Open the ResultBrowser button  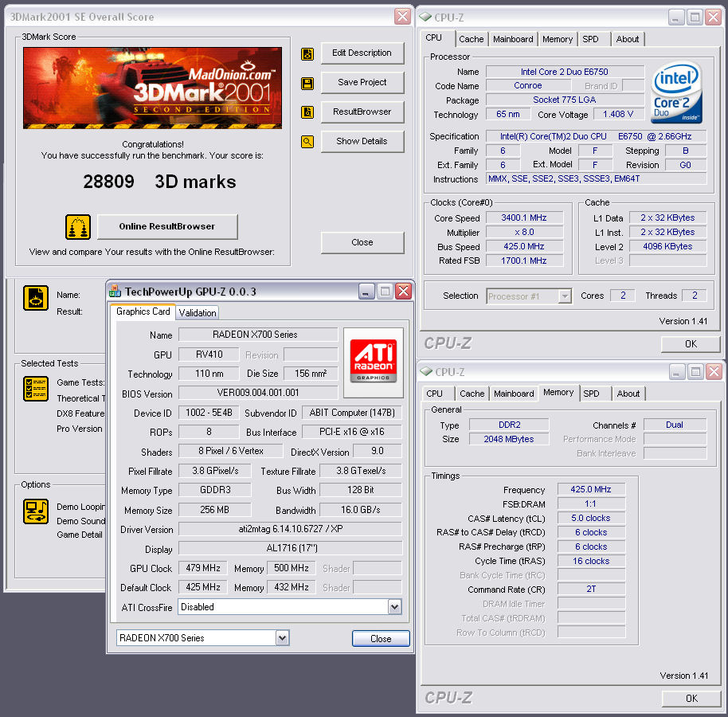362,112
